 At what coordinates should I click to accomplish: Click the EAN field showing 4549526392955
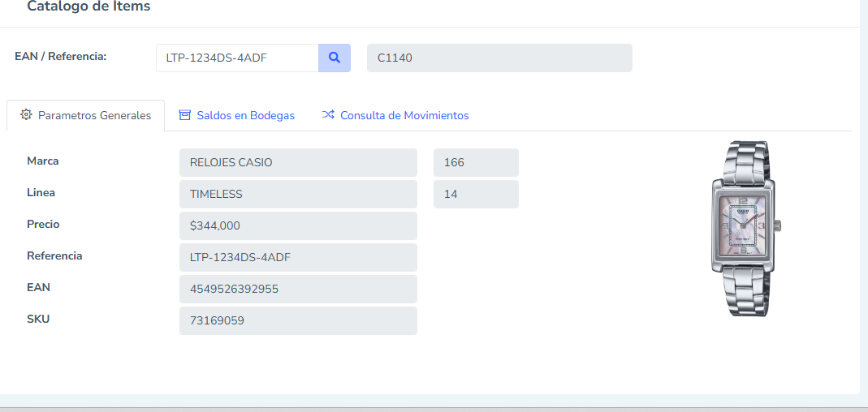point(297,289)
